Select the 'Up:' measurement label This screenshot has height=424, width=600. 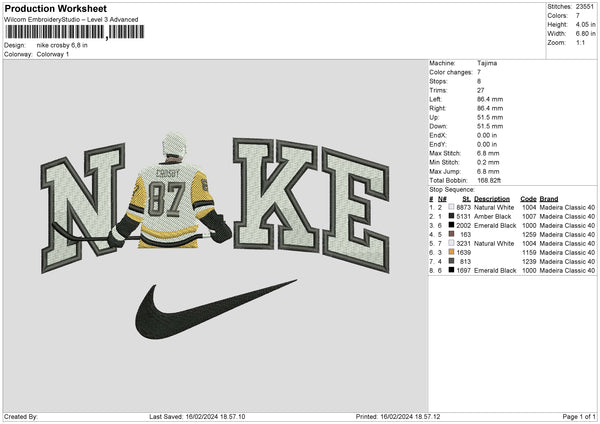click(x=434, y=117)
